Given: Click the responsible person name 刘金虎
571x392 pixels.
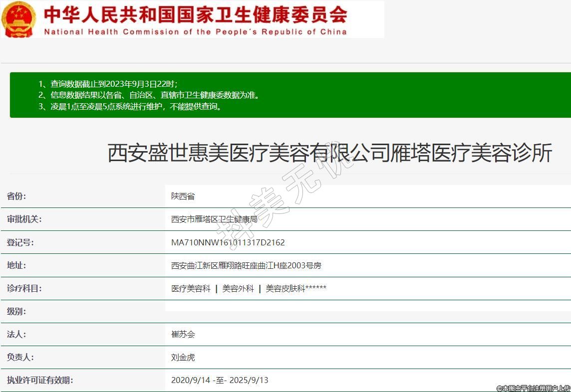Looking at the screenshot, I should click(x=183, y=357).
